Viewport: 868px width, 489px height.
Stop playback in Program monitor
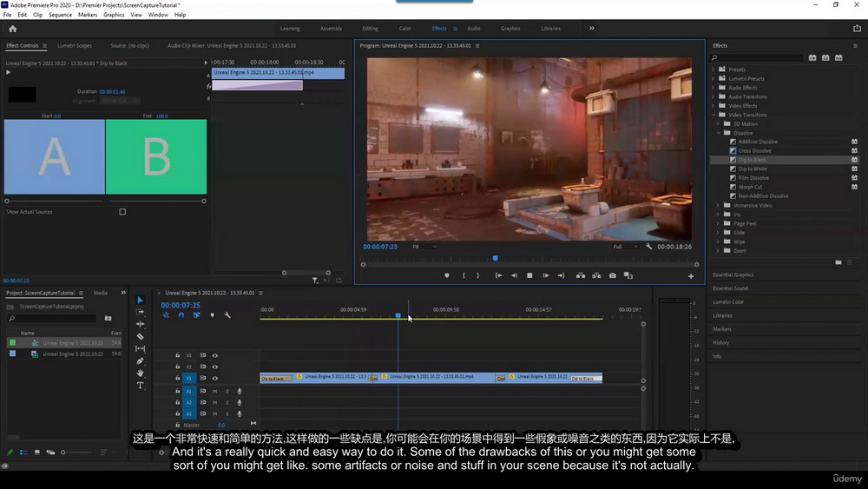(529, 275)
